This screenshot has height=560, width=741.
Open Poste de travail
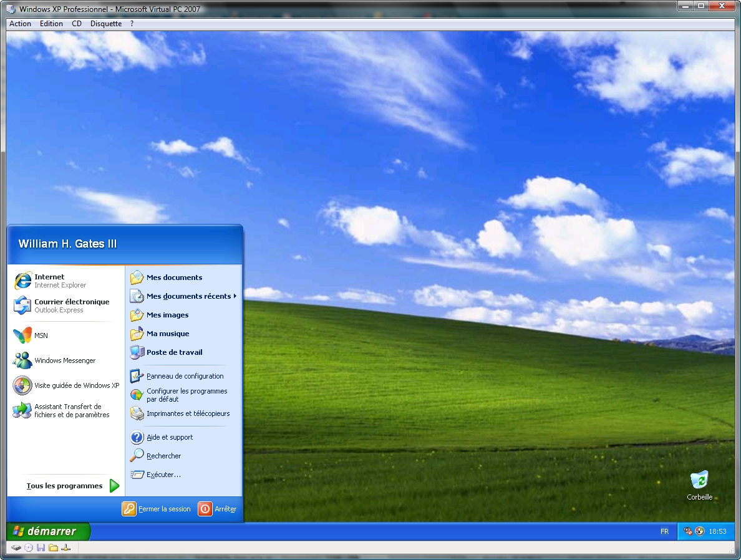pos(183,352)
